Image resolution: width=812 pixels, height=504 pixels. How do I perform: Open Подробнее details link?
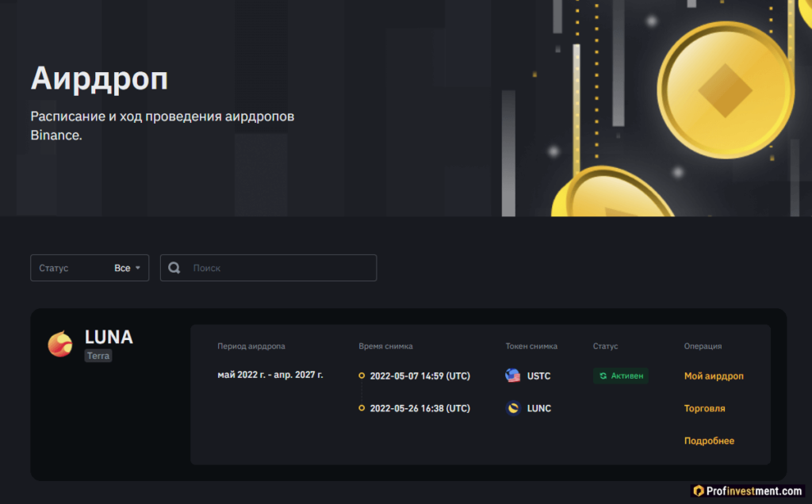(x=709, y=441)
